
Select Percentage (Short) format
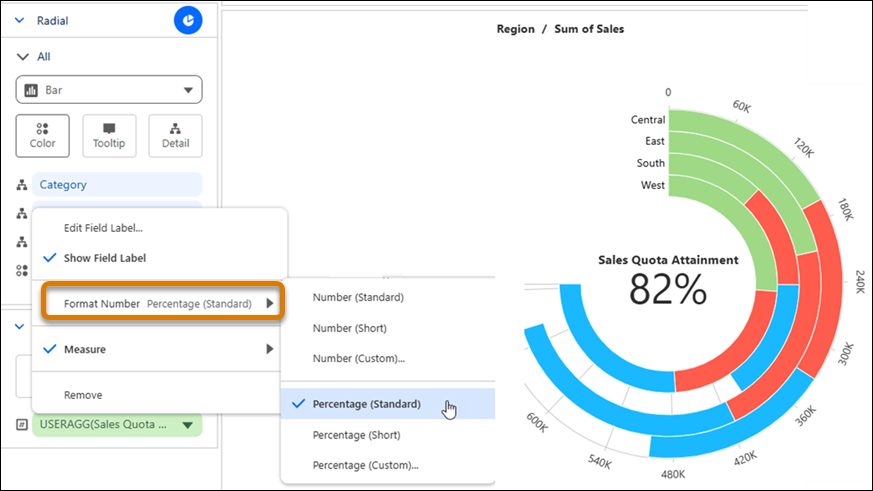pyautogui.click(x=356, y=435)
